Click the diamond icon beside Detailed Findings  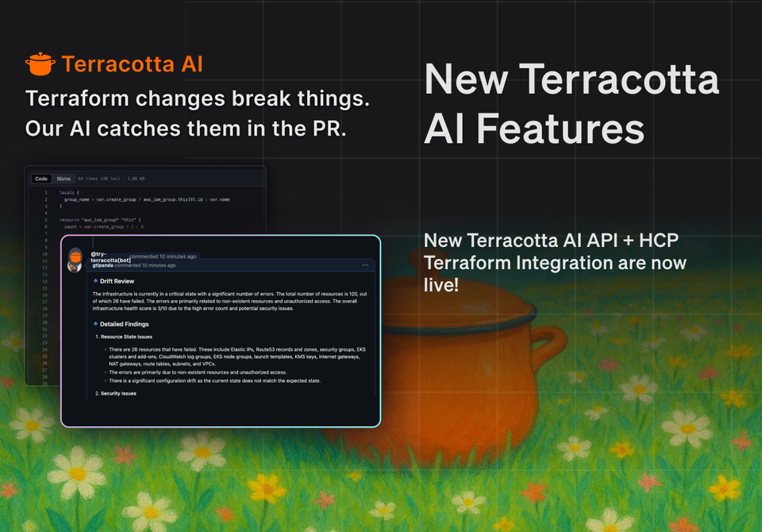coord(95,324)
